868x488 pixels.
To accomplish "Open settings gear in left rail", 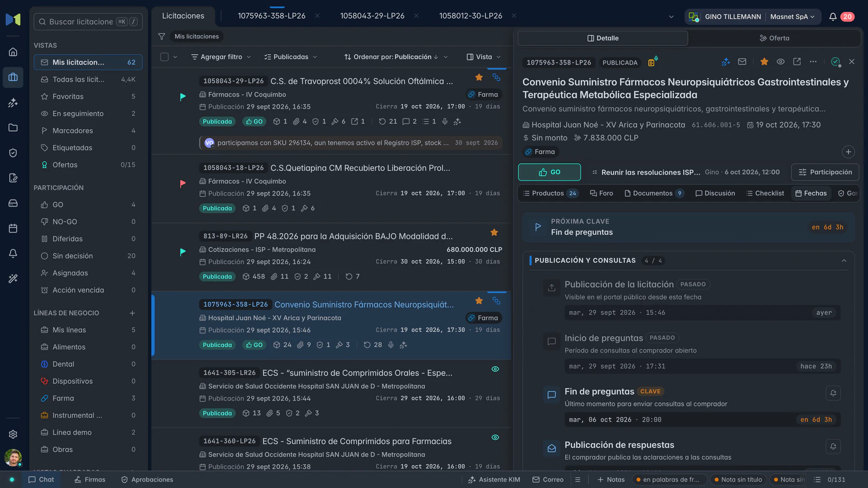I will [13, 434].
